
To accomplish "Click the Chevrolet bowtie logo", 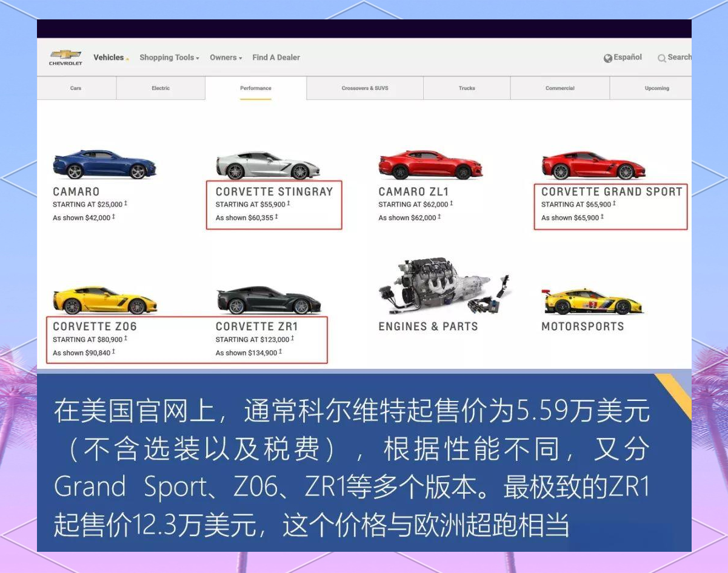I will pyautogui.click(x=65, y=58).
